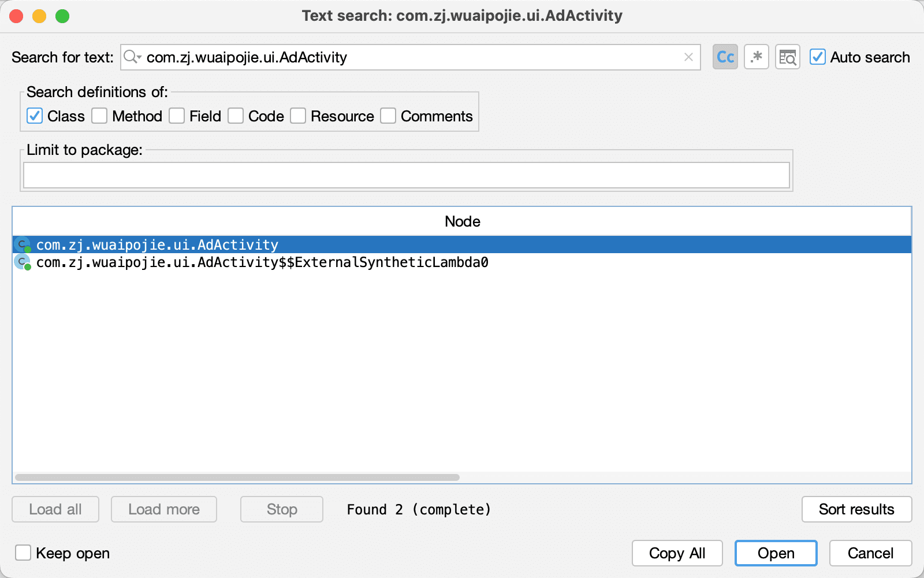Screen dimensions: 924x578
Task: Click the Found 2 (complete) status text
Action: [419, 510]
